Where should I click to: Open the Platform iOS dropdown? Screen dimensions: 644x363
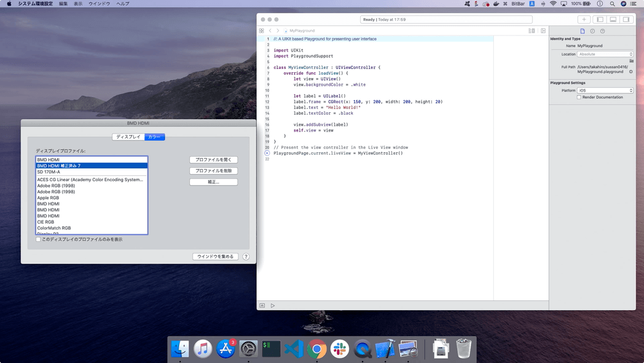[605, 90]
